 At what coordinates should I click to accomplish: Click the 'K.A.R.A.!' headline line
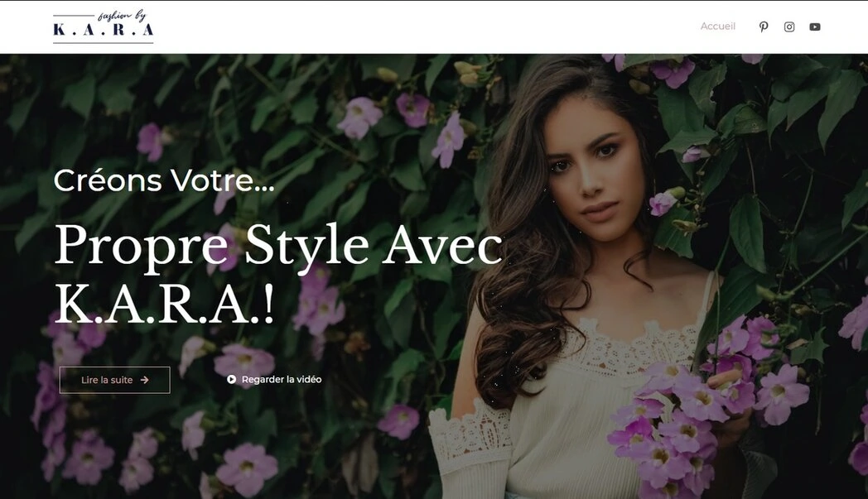[x=164, y=305]
